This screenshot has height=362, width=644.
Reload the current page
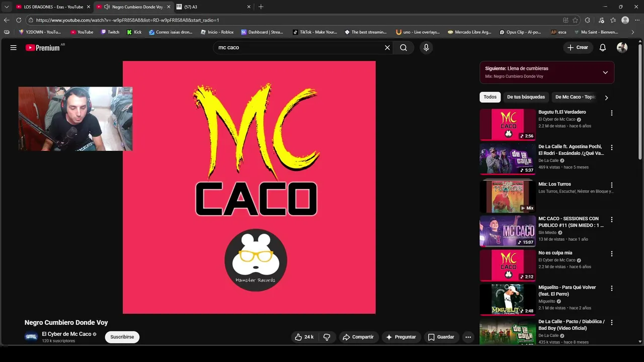(19, 20)
